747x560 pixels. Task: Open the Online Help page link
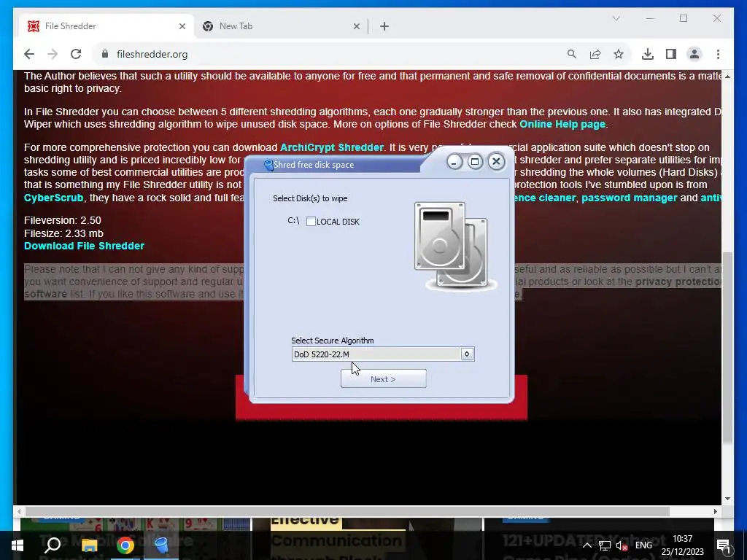(562, 124)
